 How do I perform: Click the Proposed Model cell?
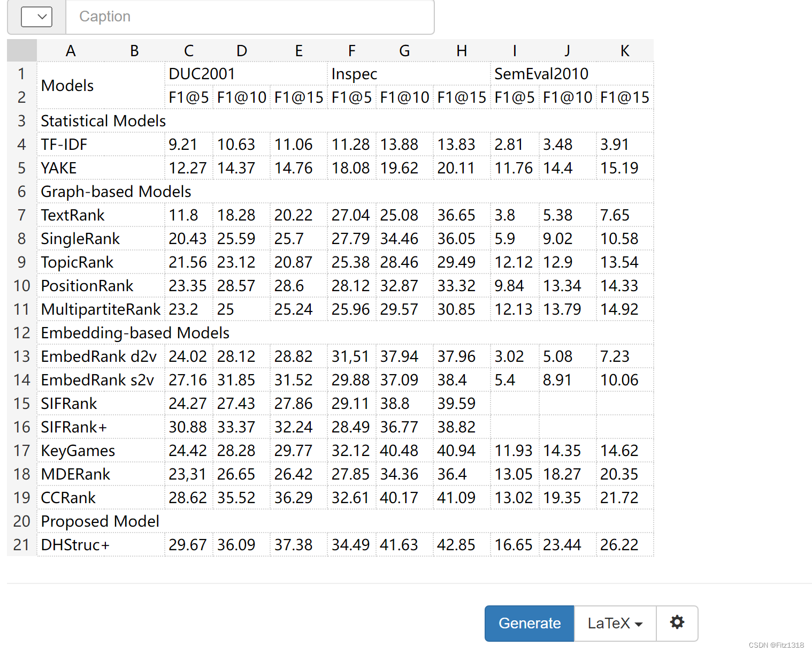[x=345, y=521]
